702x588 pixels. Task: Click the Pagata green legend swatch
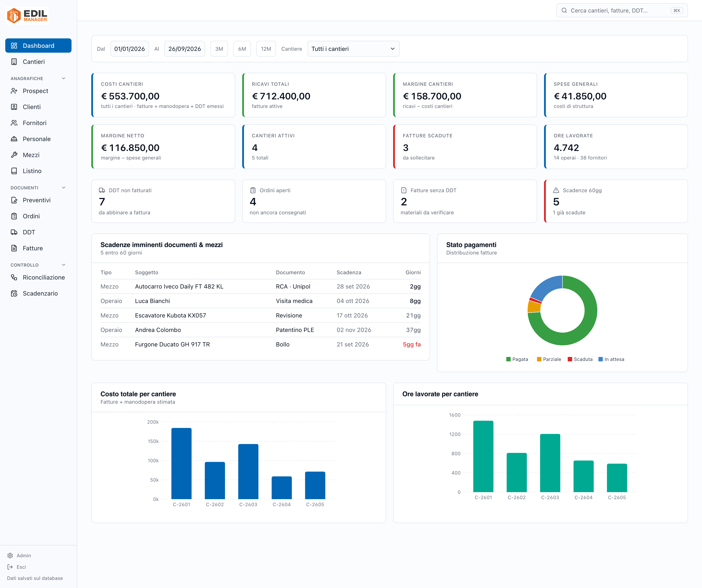[x=509, y=359]
